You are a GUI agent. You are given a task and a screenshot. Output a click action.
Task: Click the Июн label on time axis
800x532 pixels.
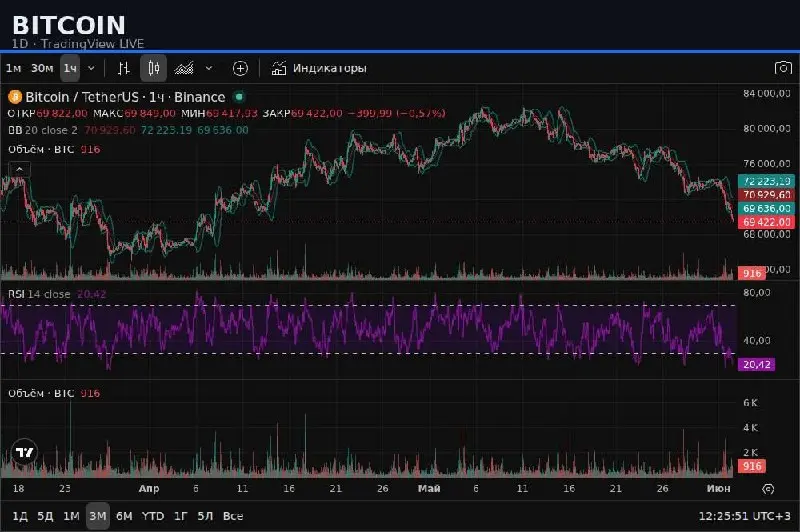click(718, 489)
